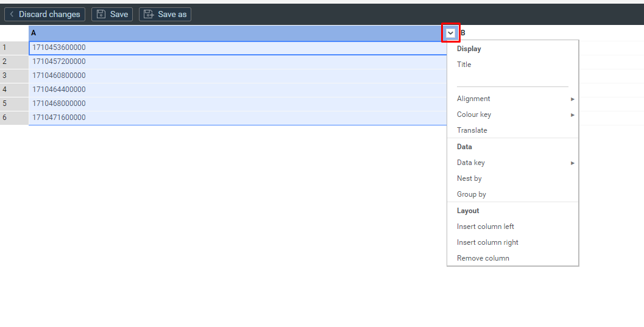Select row 1 header
This screenshot has width=644, height=327.
(x=14, y=47)
